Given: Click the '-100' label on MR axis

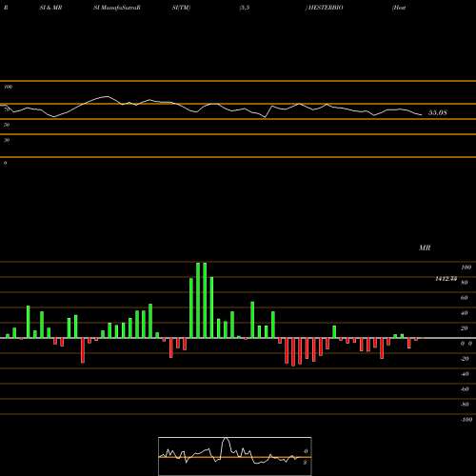Looking at the screenshot, I should 466,420.
